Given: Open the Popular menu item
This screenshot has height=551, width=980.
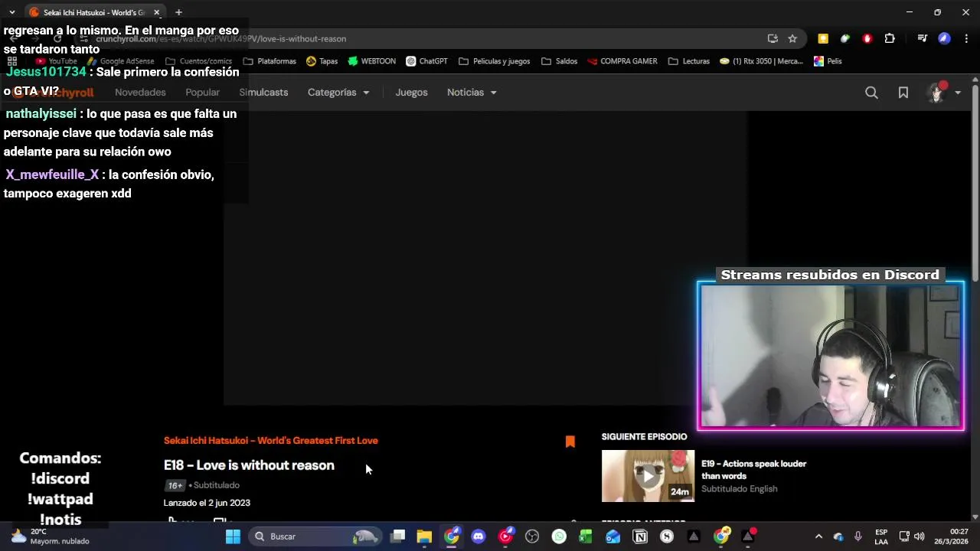Looking at the screenshot, I should click(202, 93).
